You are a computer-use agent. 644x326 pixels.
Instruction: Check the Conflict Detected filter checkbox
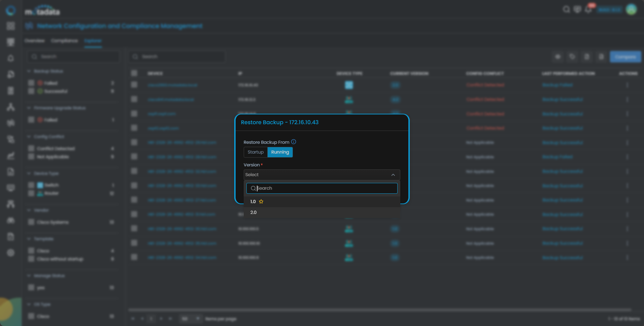[31, 148]
